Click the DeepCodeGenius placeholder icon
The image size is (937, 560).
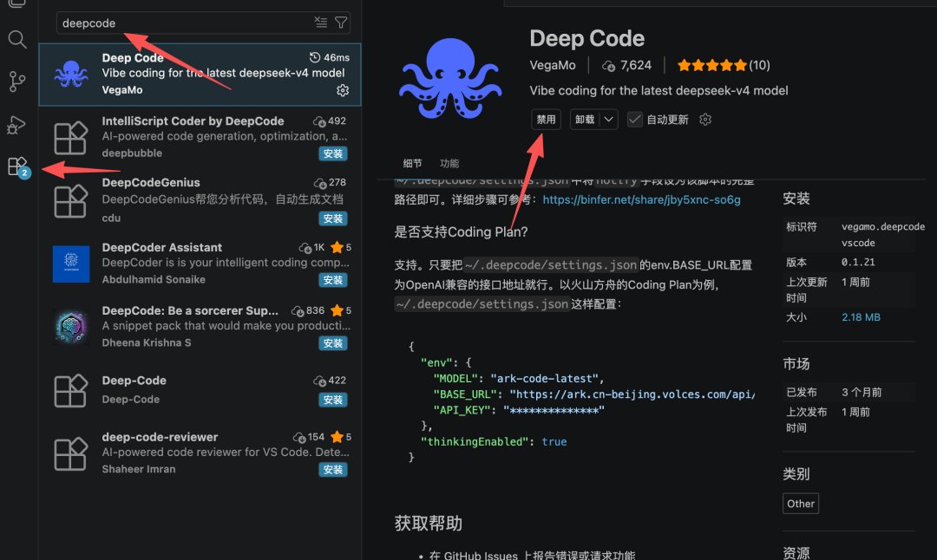click(70, 200)
